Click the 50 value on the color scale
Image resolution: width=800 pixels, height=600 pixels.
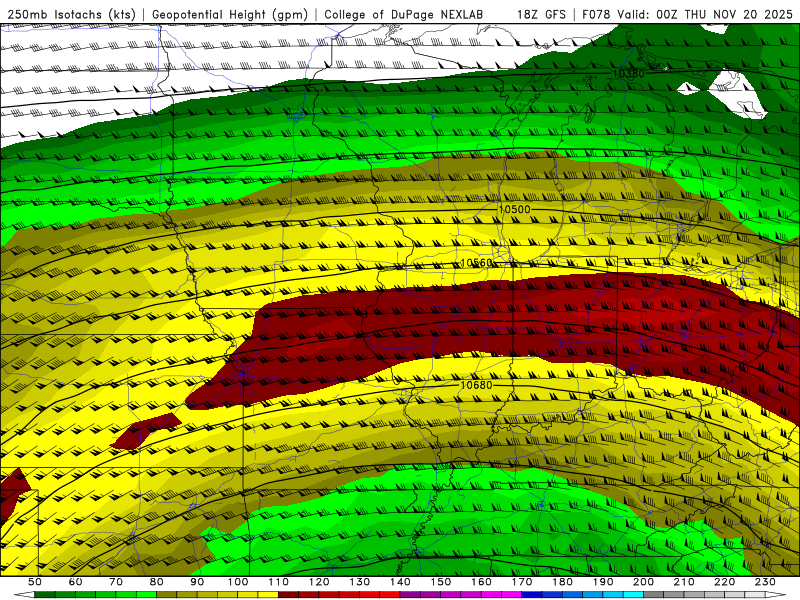tap(34, 582)
